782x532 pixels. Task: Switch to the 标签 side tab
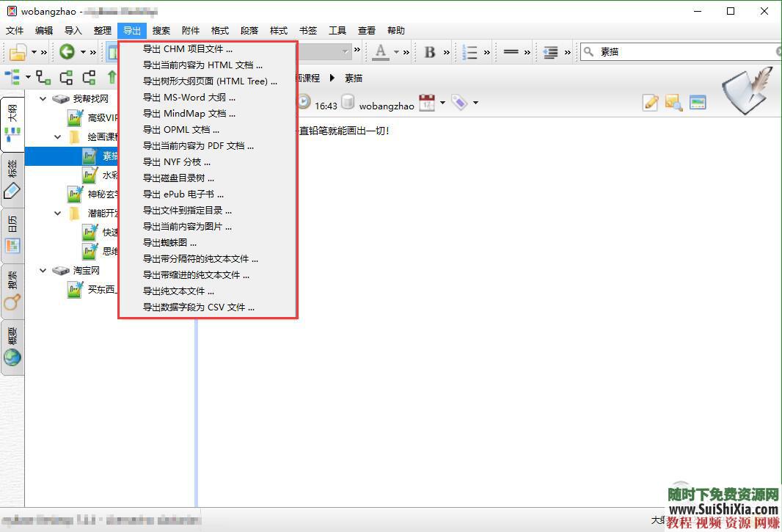[12, 179]
